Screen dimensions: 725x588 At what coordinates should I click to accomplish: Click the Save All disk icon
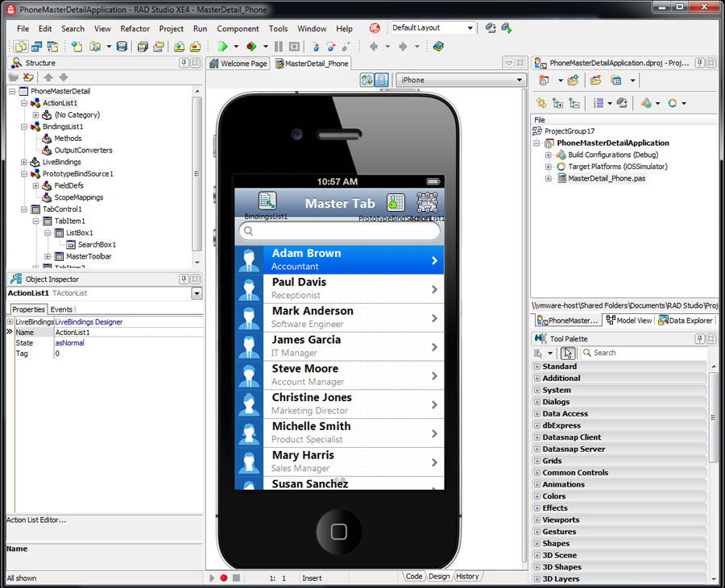143,46
